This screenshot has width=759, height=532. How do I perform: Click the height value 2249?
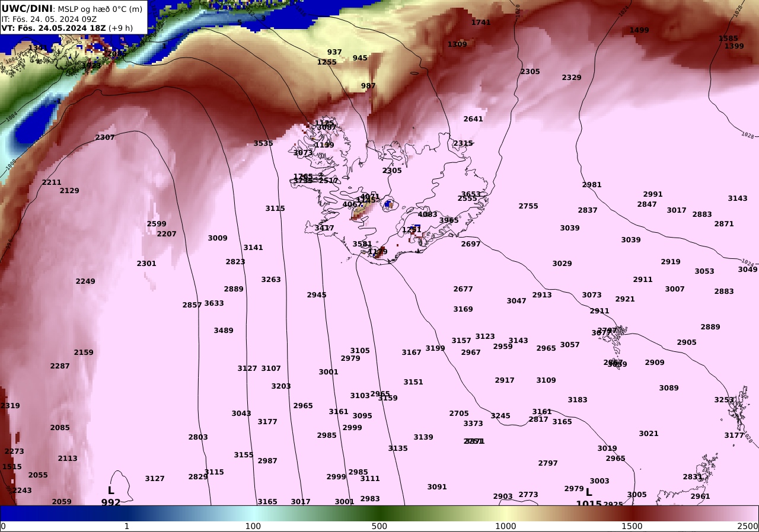85,281
